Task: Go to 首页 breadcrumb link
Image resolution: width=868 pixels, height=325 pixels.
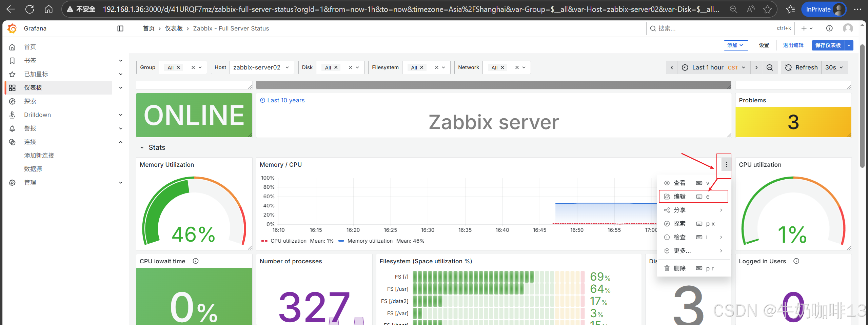Action: click(x=149, y=28)
